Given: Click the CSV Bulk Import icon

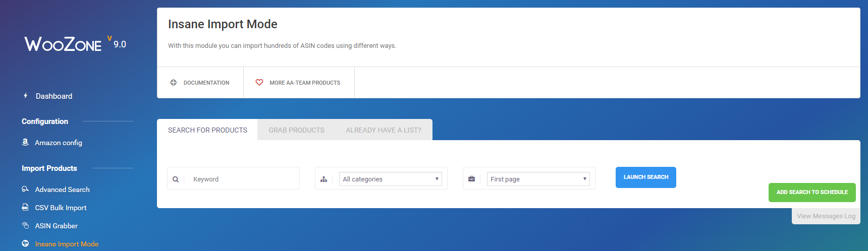Looking at the screenshot, I should coord(25,208).
